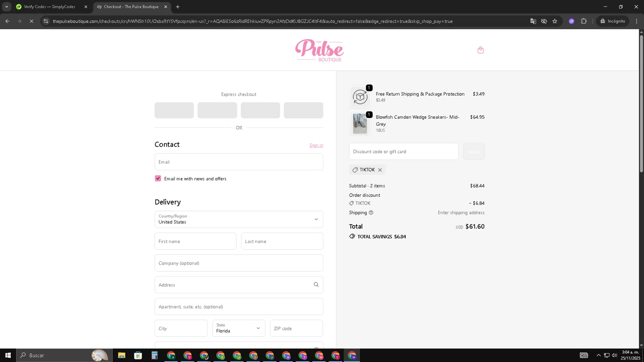Open the tab search dropdown arrow
Screen dimensions: 644x362
tap(6, 7)
